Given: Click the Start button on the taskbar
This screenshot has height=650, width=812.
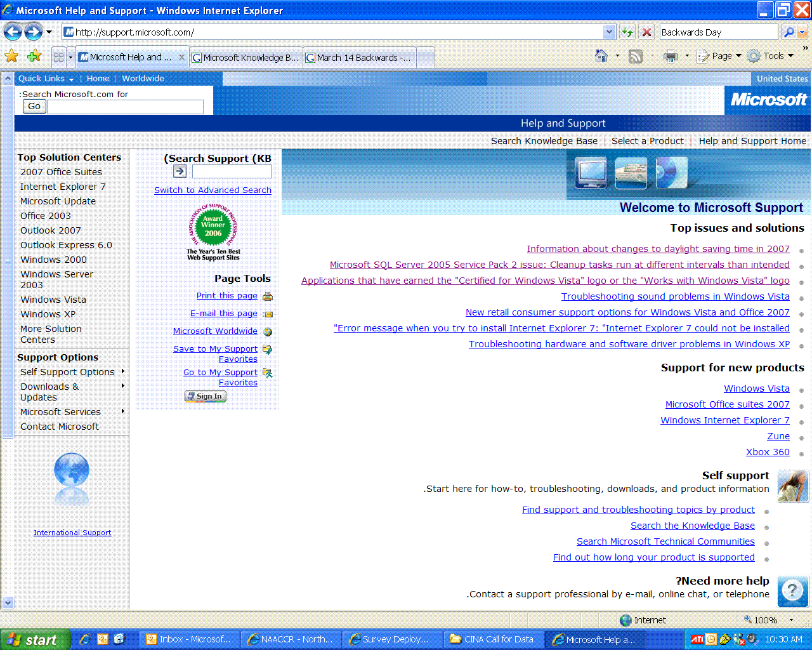Looking at the screenshot, I should 33,639.
